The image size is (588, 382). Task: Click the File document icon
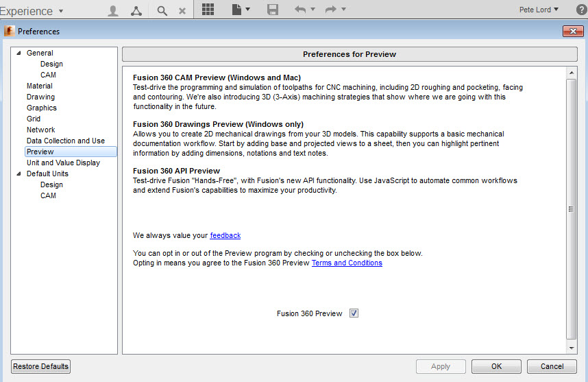236,10
